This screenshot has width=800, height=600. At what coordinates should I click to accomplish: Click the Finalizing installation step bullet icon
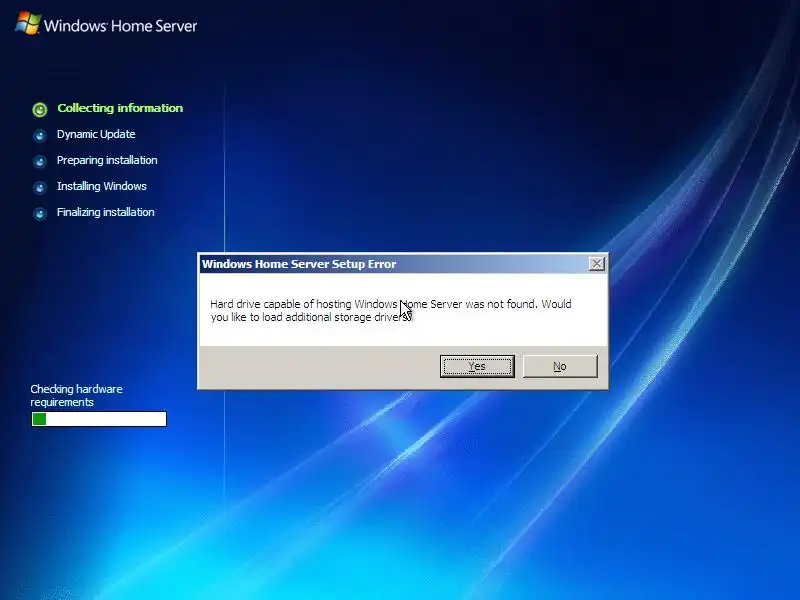pos(39,213)
